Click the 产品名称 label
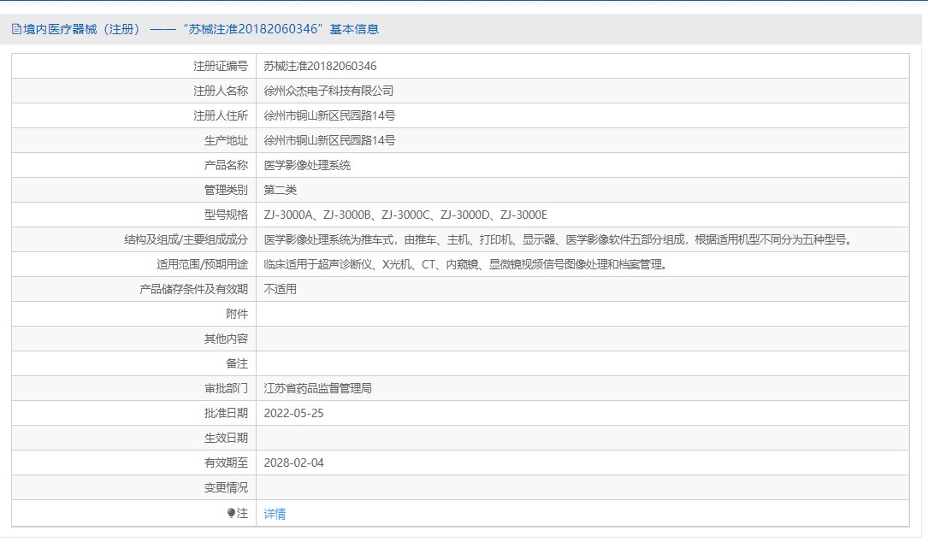928x560 pixels. (226, 166)
